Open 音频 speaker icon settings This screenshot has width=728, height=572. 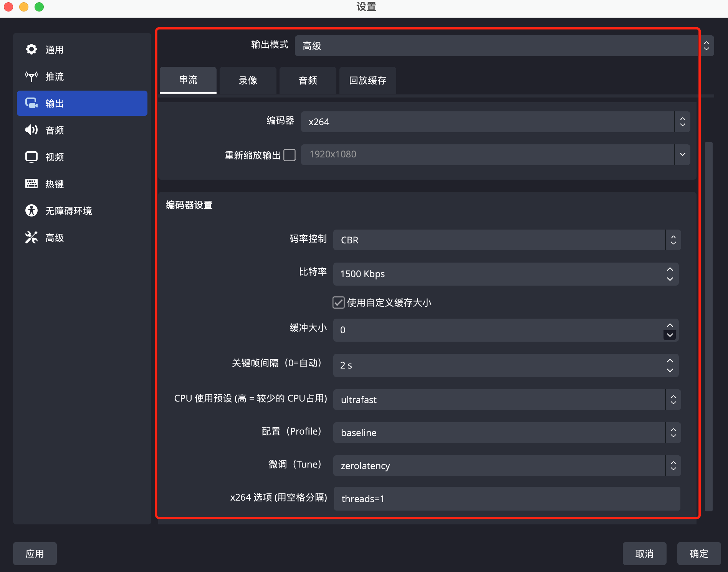coord(31,130)
